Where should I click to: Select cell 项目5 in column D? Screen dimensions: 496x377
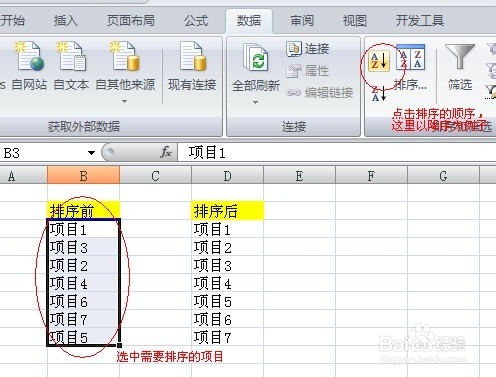[x=227, y=301]
